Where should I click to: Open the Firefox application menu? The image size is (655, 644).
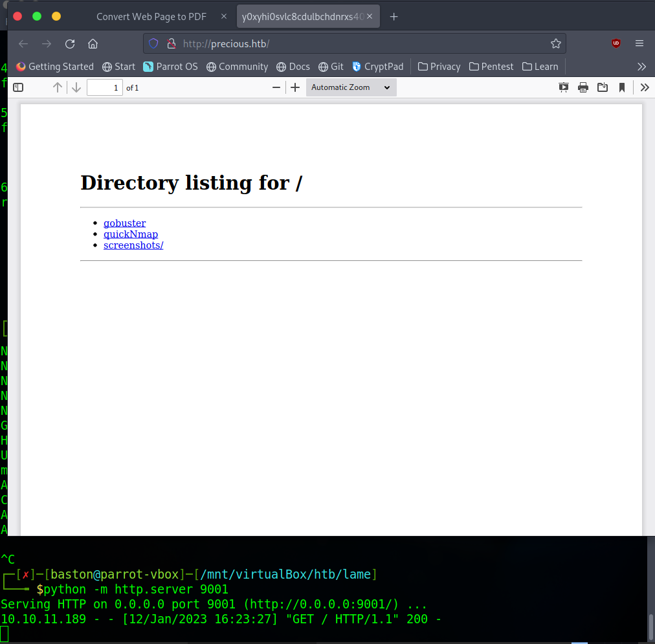639,43
